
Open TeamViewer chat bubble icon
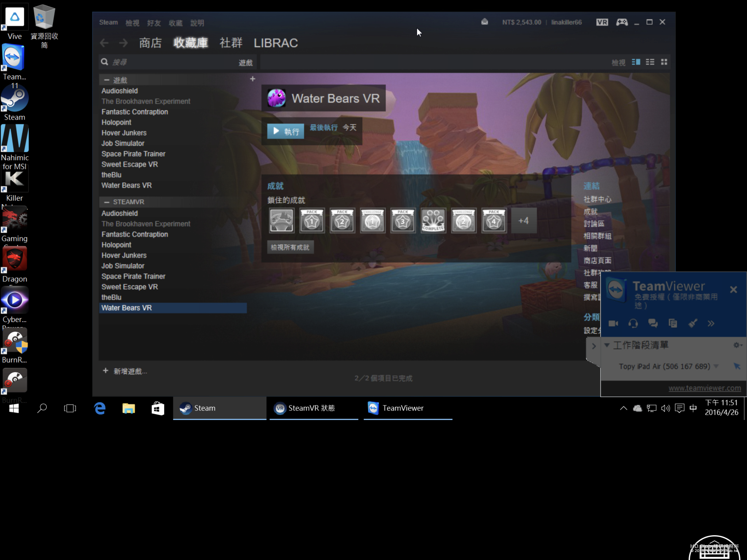[x=653, y=323]
